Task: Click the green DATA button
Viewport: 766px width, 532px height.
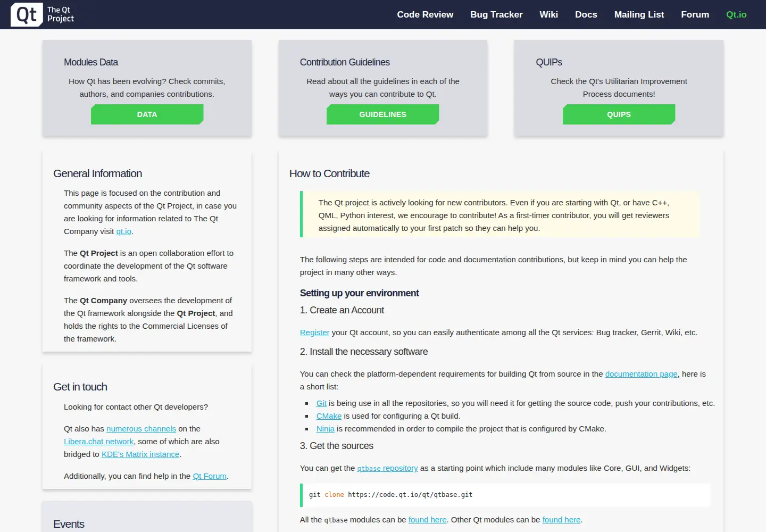Action: tap(147, 114)
